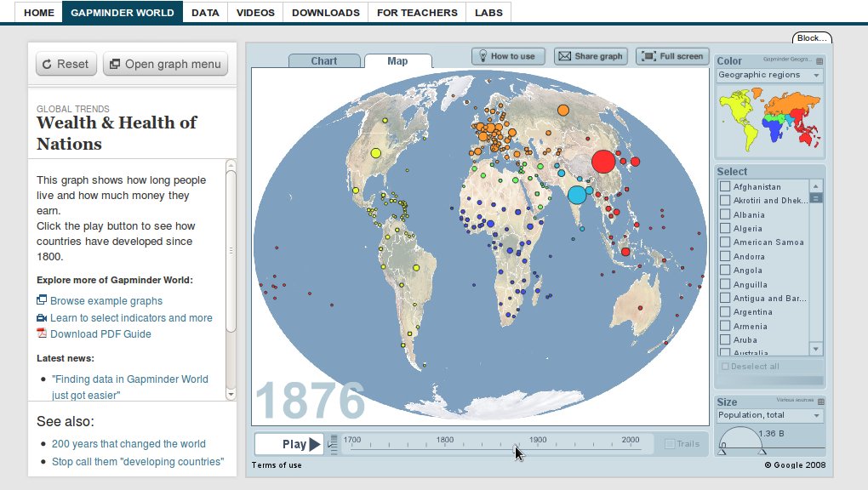
Task: Check the Andorra checkbox
Action: [725, 256]
